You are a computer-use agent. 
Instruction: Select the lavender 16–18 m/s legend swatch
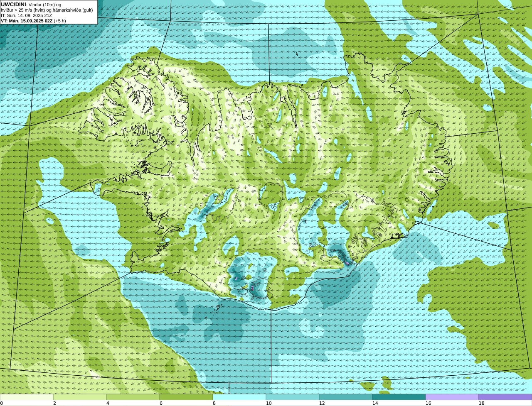coord(452,397)
